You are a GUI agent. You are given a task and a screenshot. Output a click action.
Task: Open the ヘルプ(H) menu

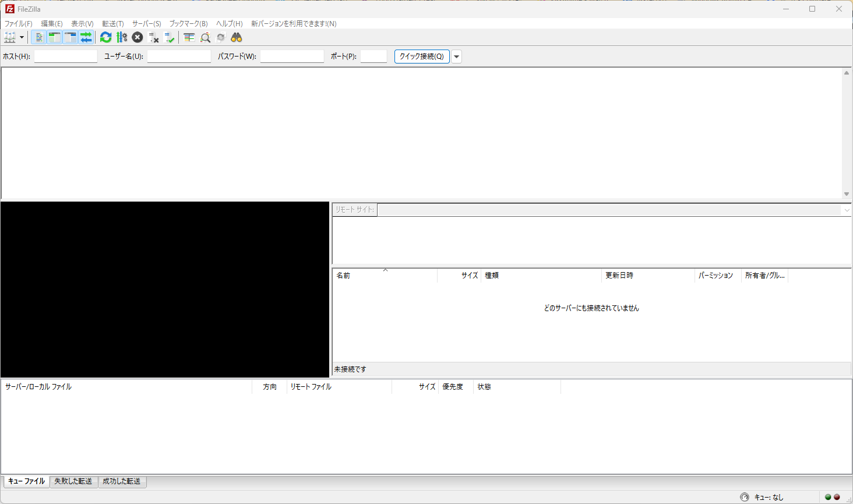[230, 24]
